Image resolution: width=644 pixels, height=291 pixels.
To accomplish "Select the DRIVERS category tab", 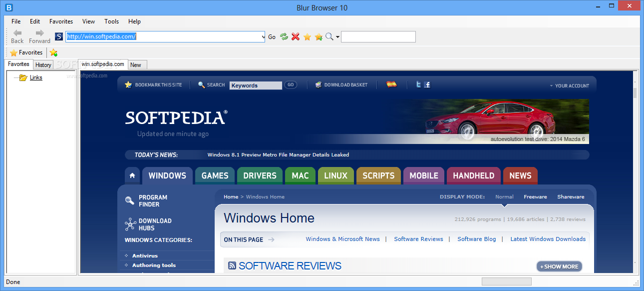I will point(260,175).
